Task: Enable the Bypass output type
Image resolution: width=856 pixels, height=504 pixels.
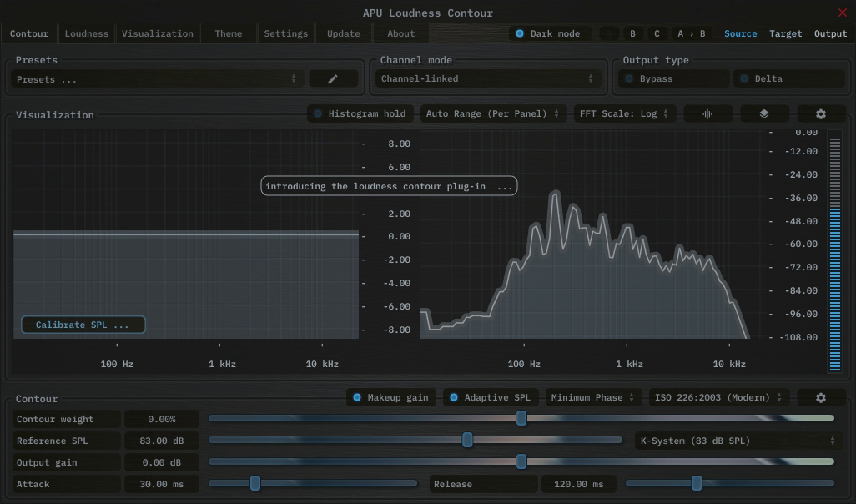Action: (673, 78)
